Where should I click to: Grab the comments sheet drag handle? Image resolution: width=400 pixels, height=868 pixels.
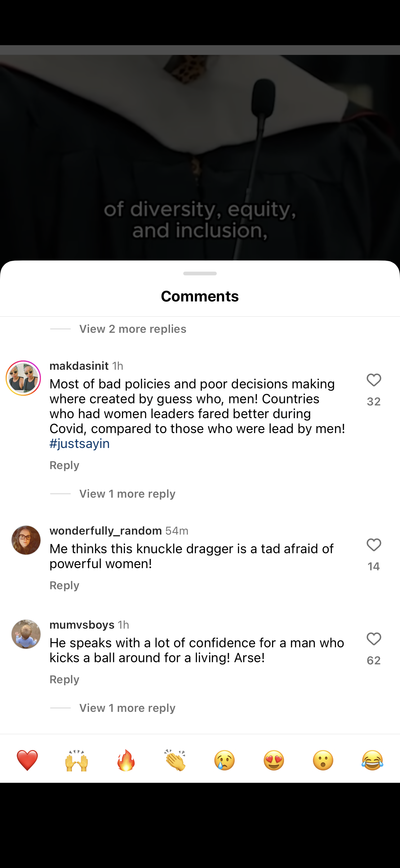pyautogui.click(x=200, y=273)
